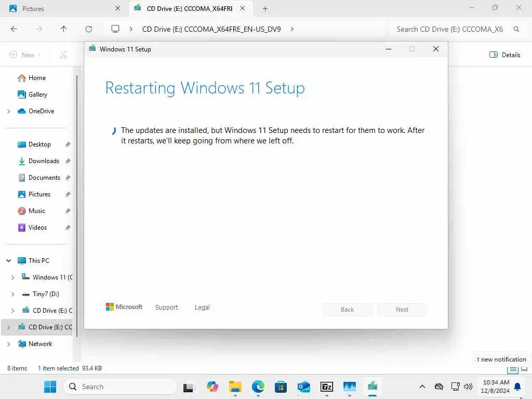
Task: Click the New button in Explorer toolbar
Action: [x=25, y=55]
